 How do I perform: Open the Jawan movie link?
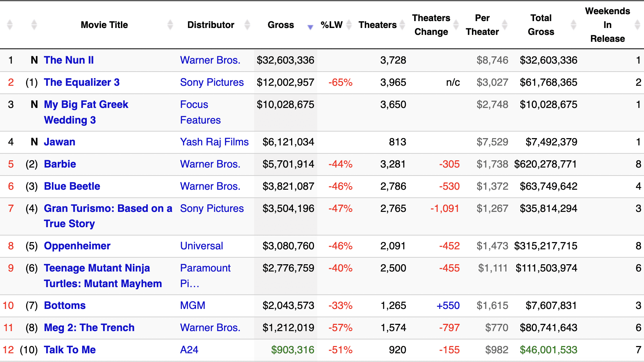[x=60, y=142]
